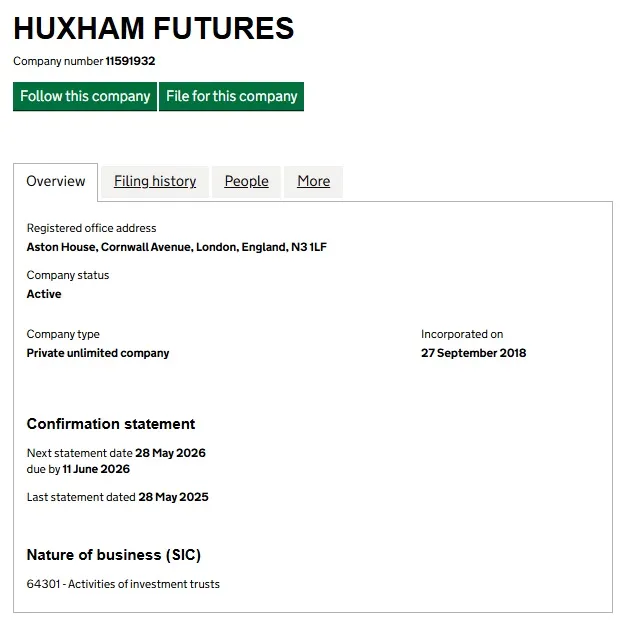Select the Overview tab

56,182
